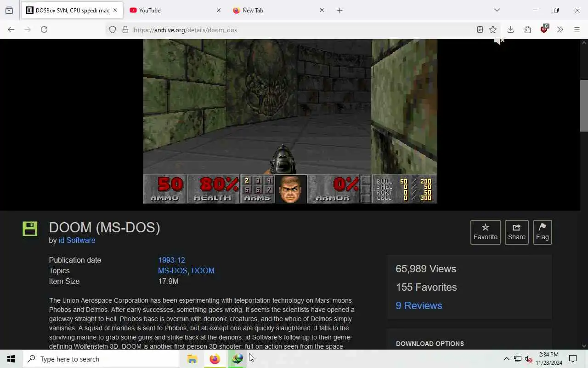588x368 pixels.
Task: Click the muted volume tray icon
Action: pyautogui.click(x=529, y=359)
